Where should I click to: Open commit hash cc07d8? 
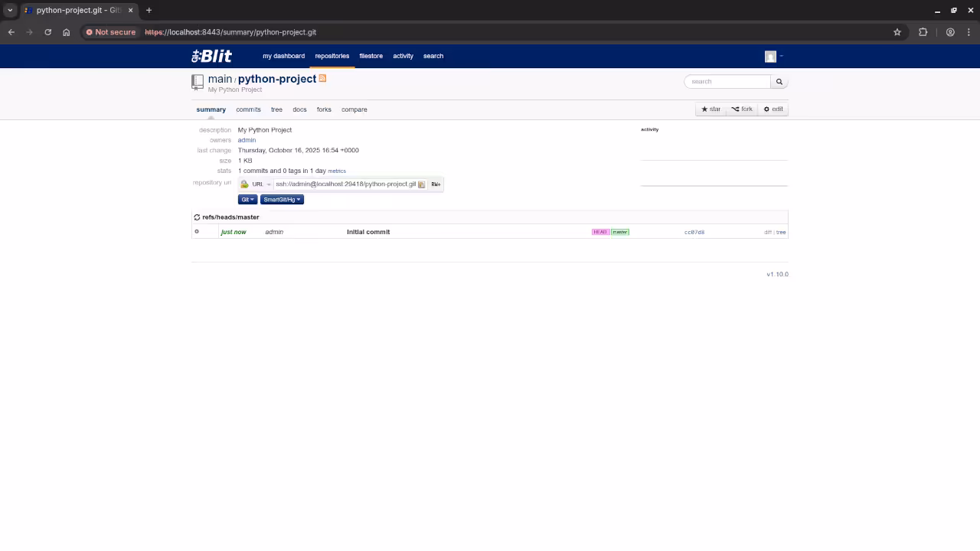(x=694, y=232)
